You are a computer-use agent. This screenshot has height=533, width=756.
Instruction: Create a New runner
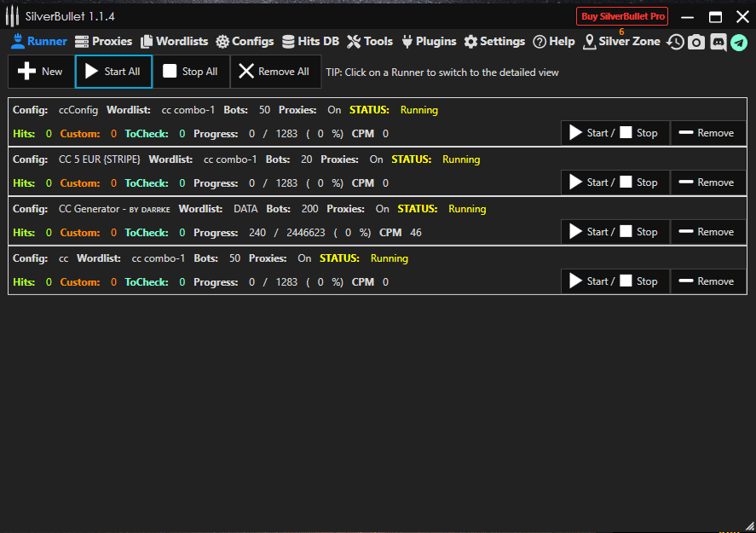[41, 72]
